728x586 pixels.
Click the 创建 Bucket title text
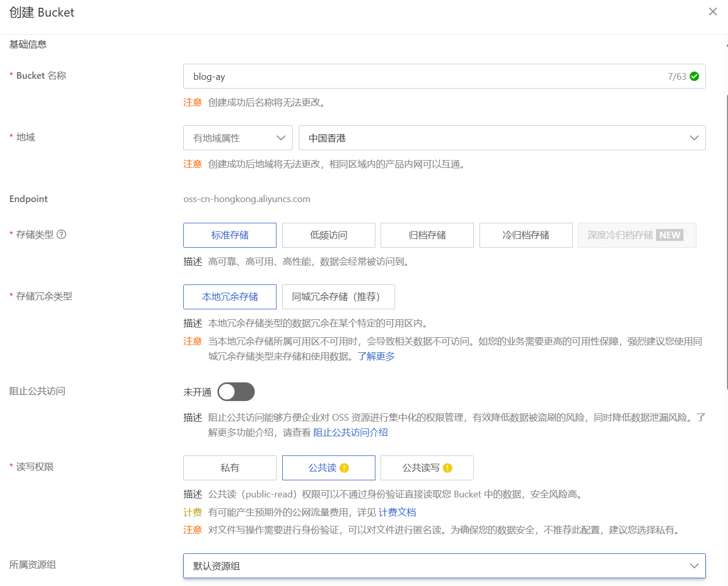coord(42,12)
